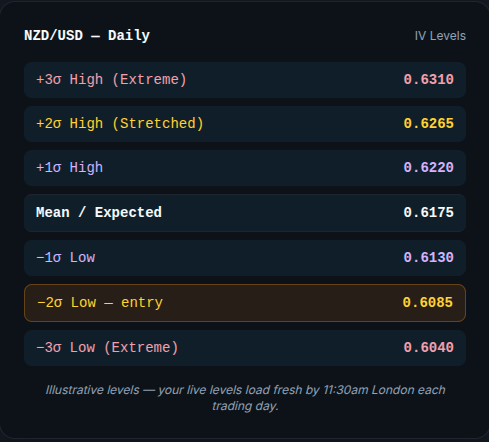Click 'trading day.' at footnote end
489x442 pixels.
(245, 406)
